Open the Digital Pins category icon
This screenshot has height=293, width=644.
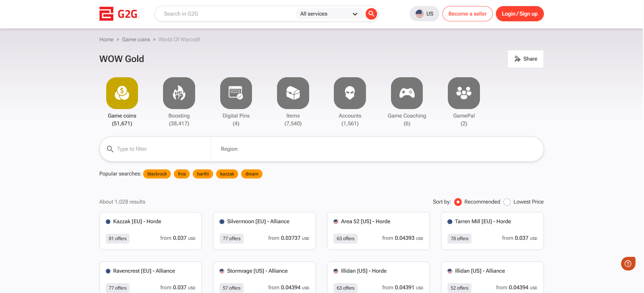[x=236, y=93]
